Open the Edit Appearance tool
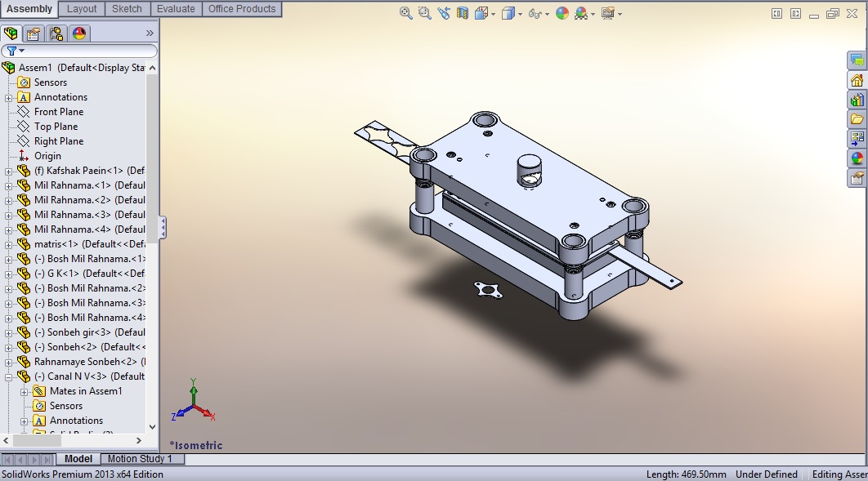Screen dimensions: 868x481 click(562, 13)
